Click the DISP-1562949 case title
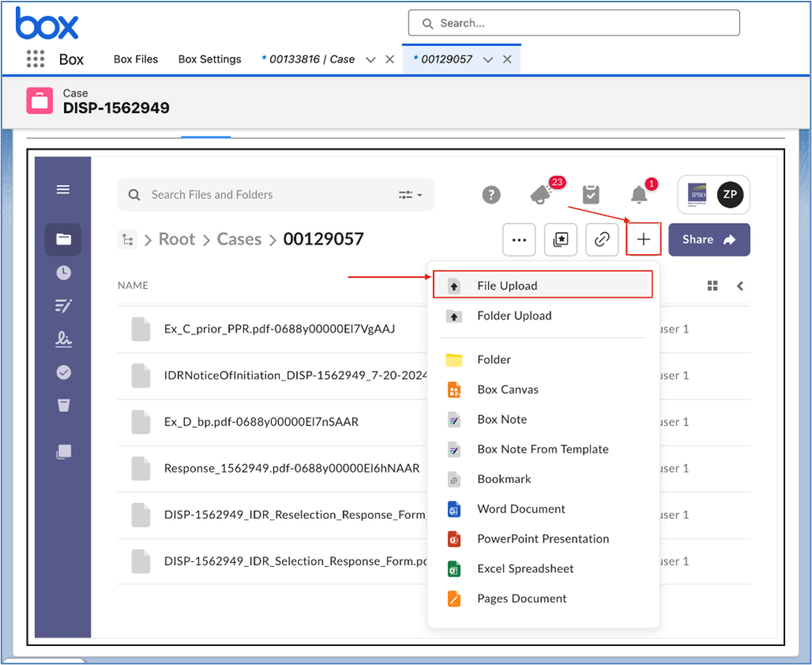 (116, 108)
